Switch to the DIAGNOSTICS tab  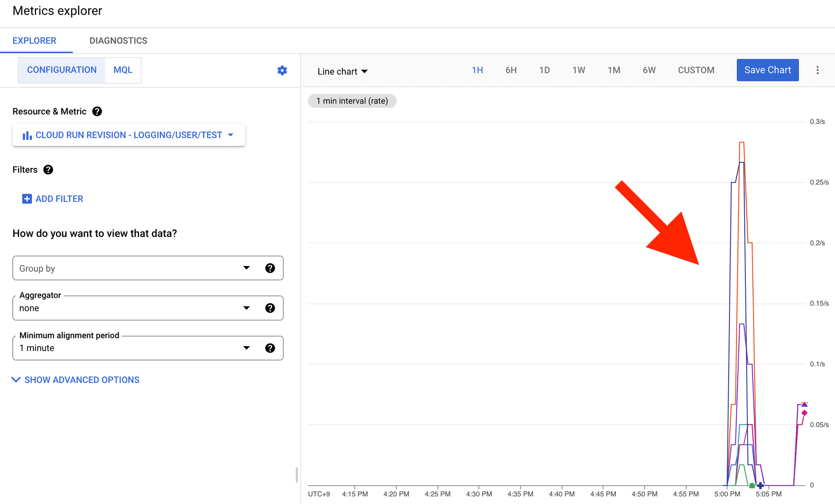[118, 40]
